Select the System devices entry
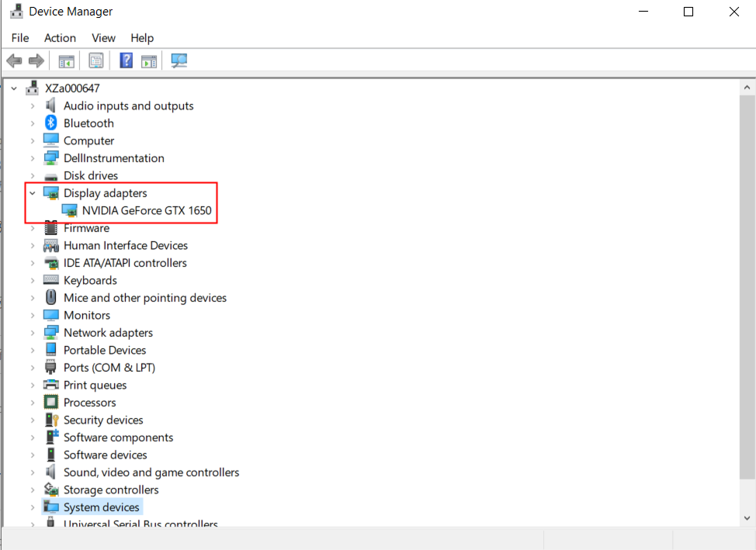 [101, 507]
